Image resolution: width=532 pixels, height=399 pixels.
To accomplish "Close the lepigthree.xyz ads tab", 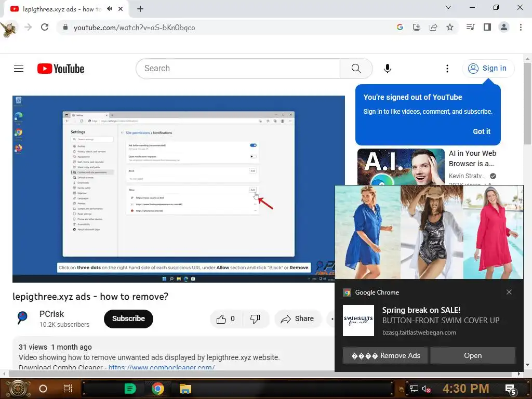I will 121,9.
